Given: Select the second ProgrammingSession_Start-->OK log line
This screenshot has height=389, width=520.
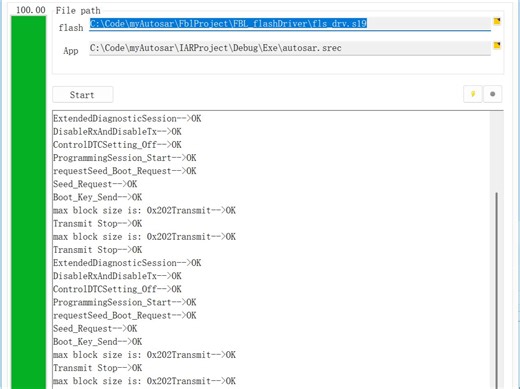Looking at the screenshot, I should click(x=125, y=302).
